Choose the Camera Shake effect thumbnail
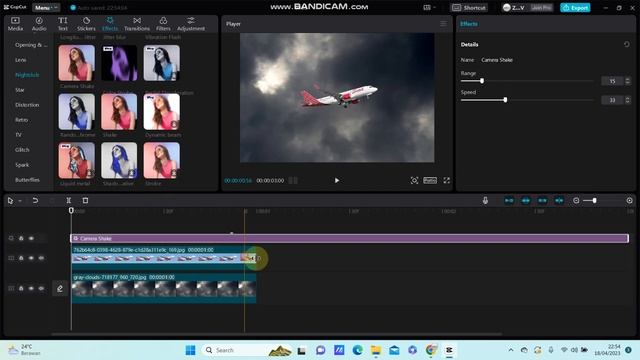The height and width of the screenshot is (360, 640). (x=76, y=63)
